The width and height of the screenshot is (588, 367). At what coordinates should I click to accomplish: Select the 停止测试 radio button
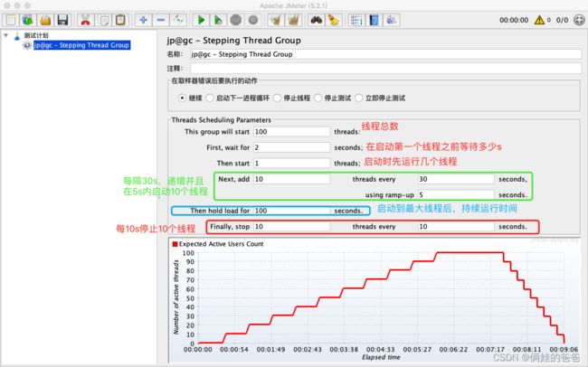coord(318,98)
